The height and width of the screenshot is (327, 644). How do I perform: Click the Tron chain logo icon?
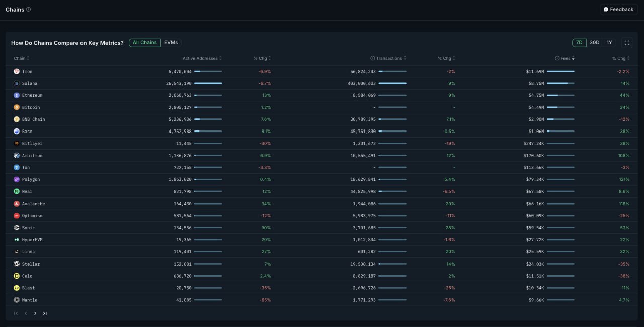click(x=17, y=71)
